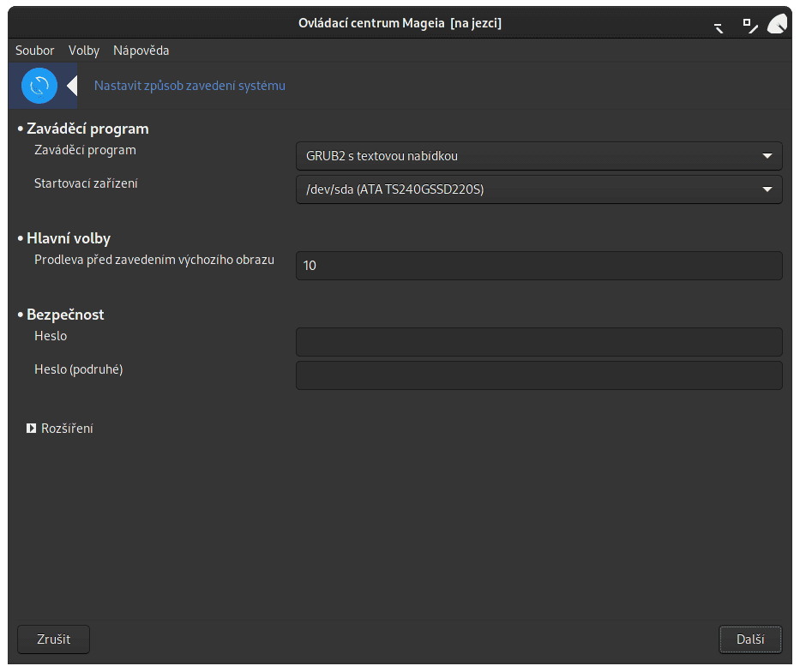The height and width of the screenshot is (672, 800).
Task: Click the Mageia logo in the title bar
Action: click(777, 23)
